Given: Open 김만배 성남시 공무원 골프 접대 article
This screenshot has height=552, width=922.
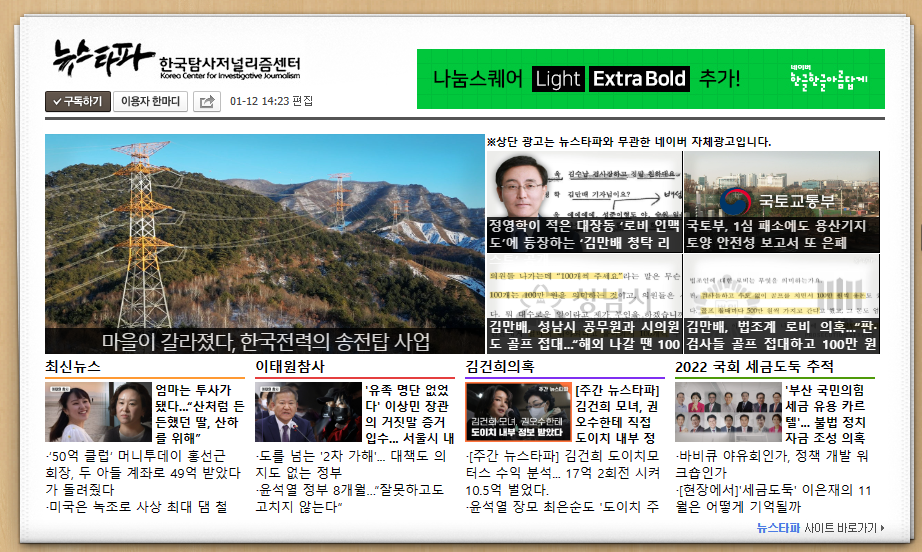Looking at the screenshot, I should pyautogui.click(x=584, y=304).
